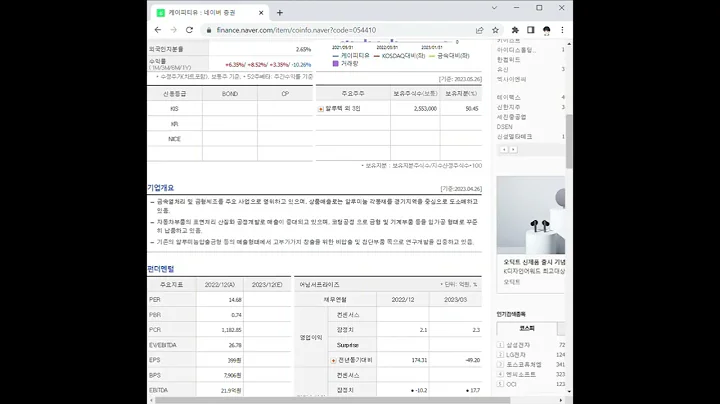Click the NICE credit rating row label

tap(174, 139)
